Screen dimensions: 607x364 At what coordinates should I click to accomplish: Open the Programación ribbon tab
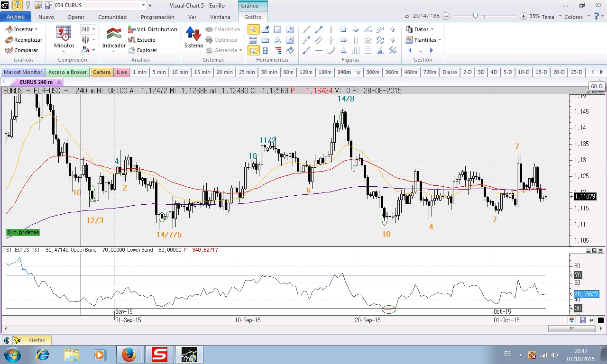click(x=157, y=17)
